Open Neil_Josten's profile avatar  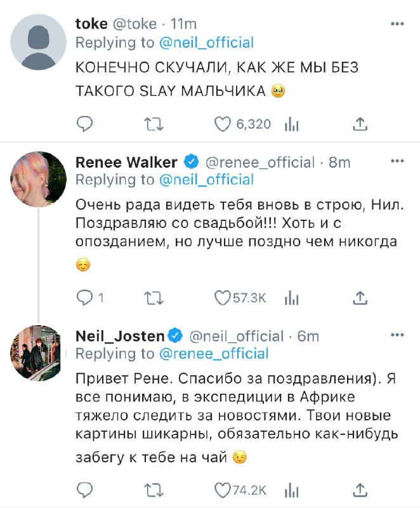(x=38, y=353)
